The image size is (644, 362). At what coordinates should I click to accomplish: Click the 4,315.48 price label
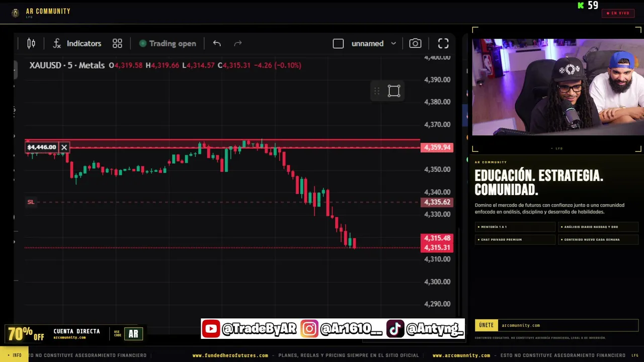point(437,238)
